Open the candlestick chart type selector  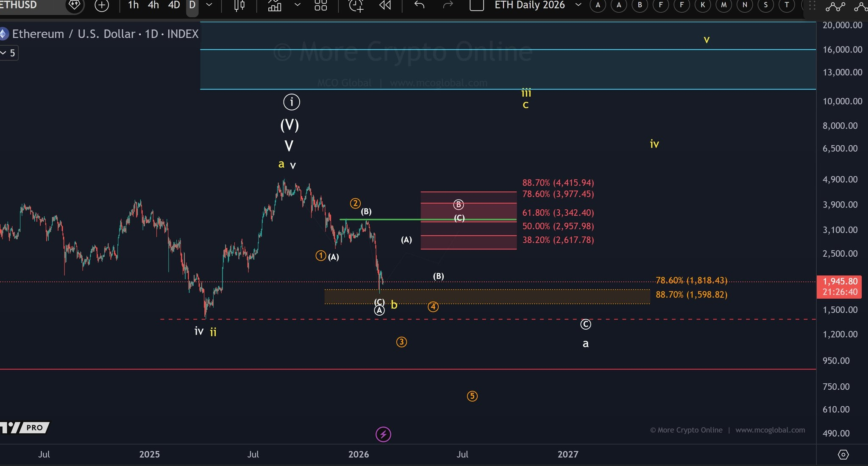click(x=239, y=6)
